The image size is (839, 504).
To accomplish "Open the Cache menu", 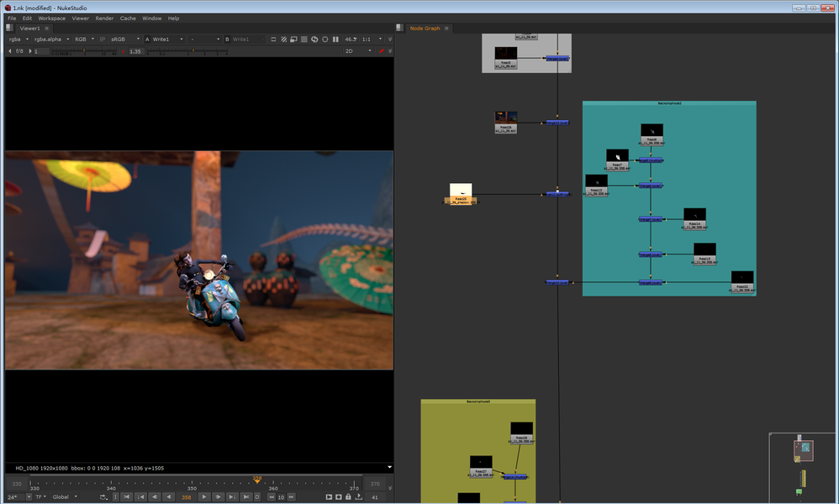I will 128,18.
